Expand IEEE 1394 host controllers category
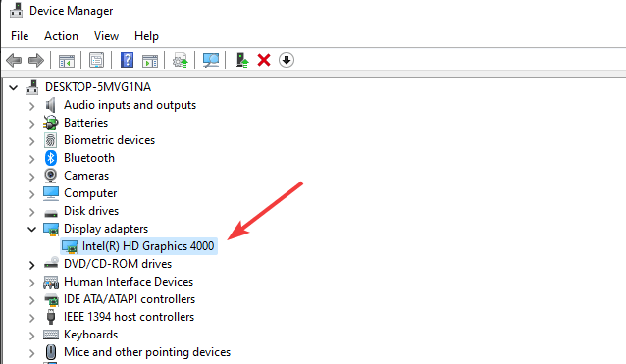Screen dimensions: 626x364 pos(32,318)
